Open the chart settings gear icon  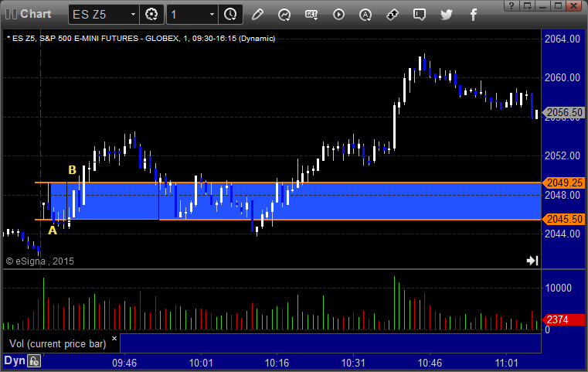pyautogui.click(x=151, y=15)
